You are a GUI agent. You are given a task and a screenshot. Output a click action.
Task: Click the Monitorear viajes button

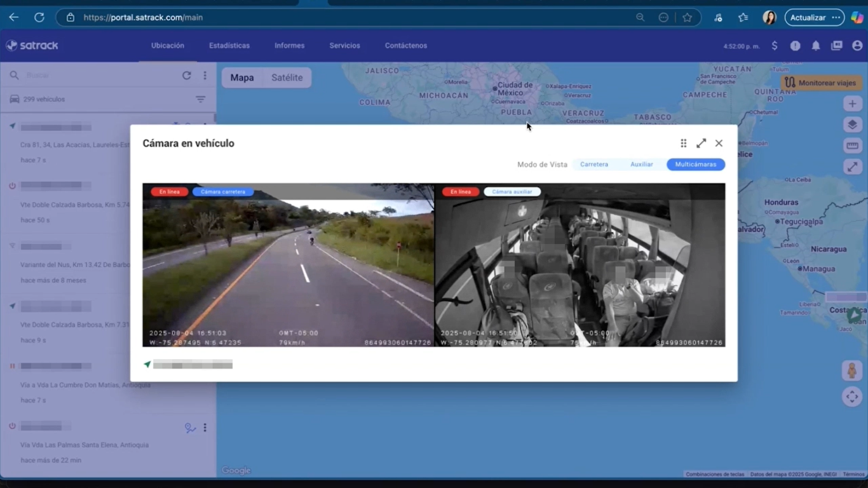tap(821, 83)
